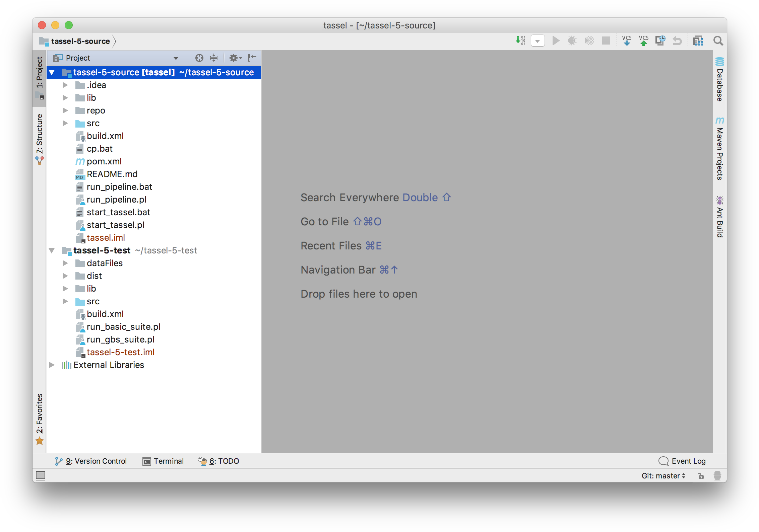Select the cp.bat file
The image size is (759, 532).
click(x=100, y=149)
